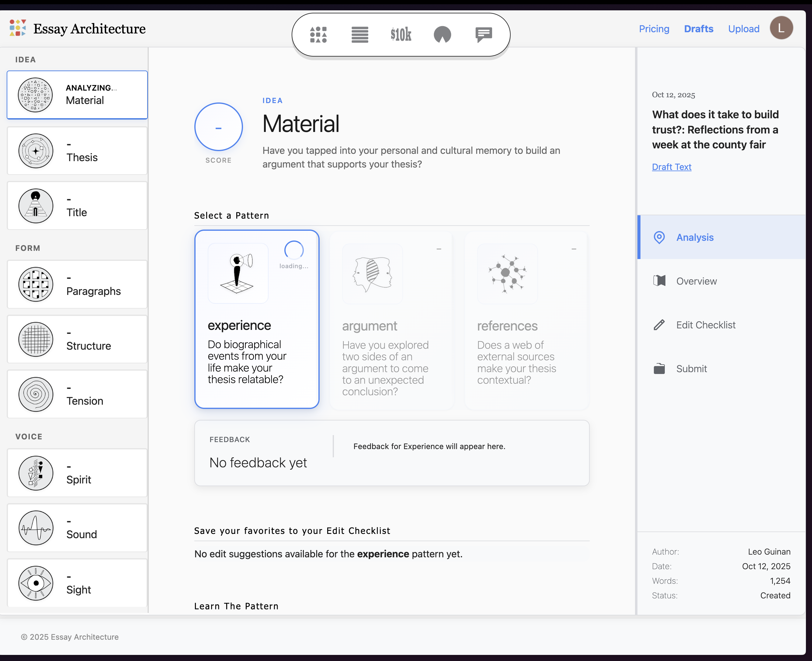
Task: Click the Upload link in header
Action: click(744, 29)
